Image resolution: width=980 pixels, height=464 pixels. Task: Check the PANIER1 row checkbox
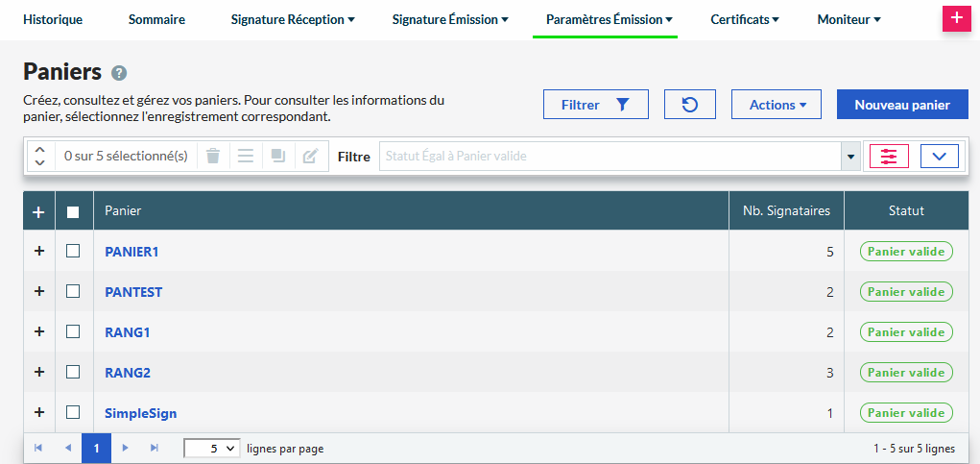(x=73, y=251)
